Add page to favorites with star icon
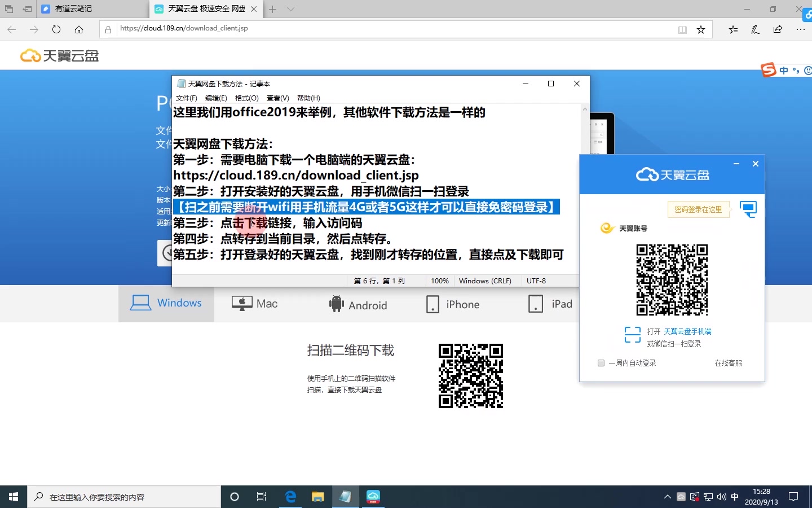The image size is (812, 508). pos(701,29)
